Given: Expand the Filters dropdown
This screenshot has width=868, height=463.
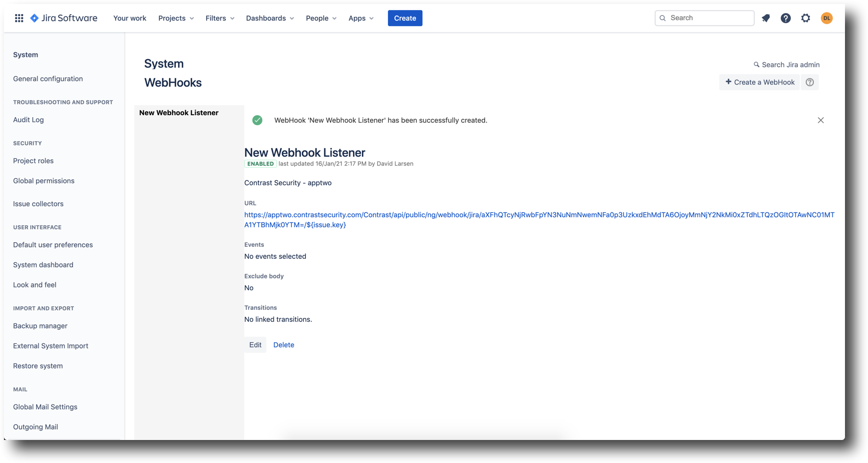Looking at the screenshot, I should point(220,18).
